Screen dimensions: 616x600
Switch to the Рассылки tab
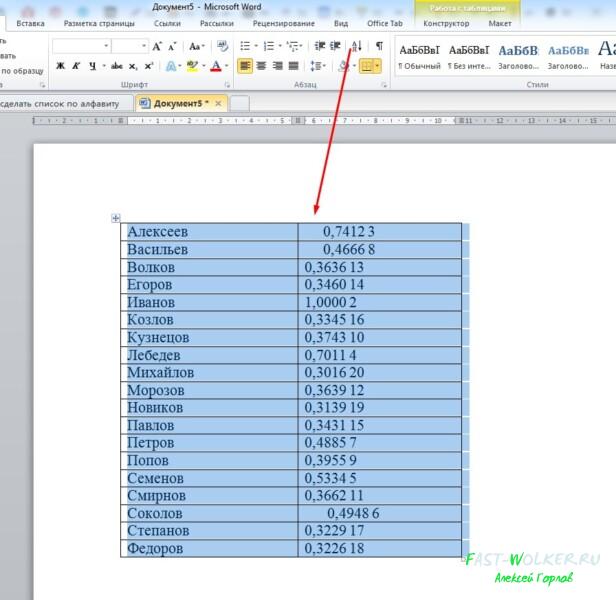[217, 24]
